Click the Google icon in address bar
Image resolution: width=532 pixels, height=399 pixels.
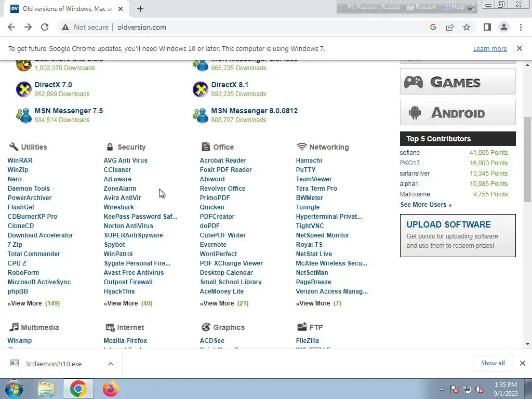point(433,27)
